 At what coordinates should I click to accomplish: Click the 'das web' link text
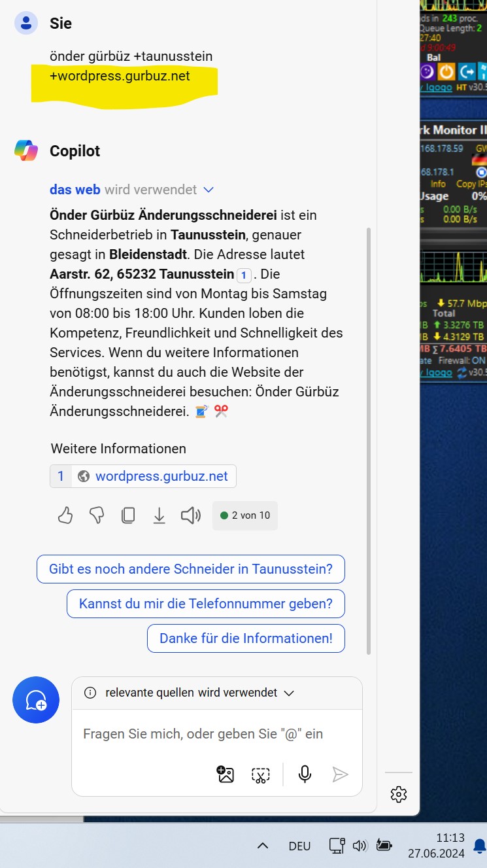[x=75, y=190]
